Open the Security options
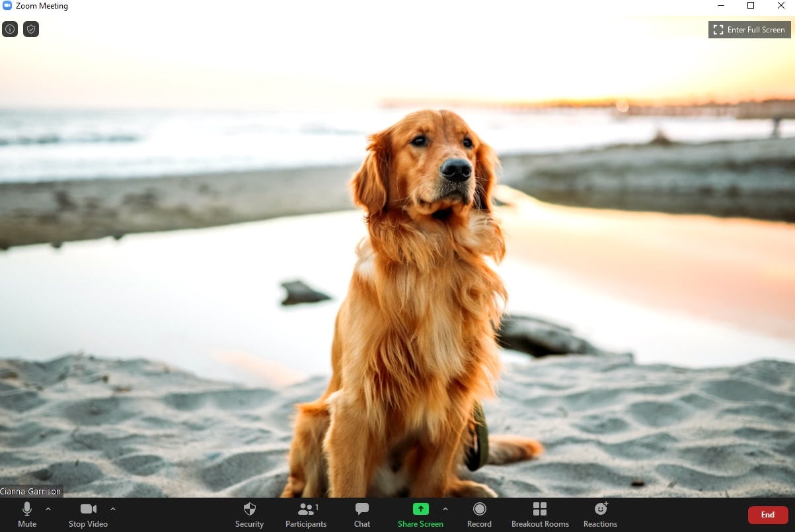 click(249, 515)
